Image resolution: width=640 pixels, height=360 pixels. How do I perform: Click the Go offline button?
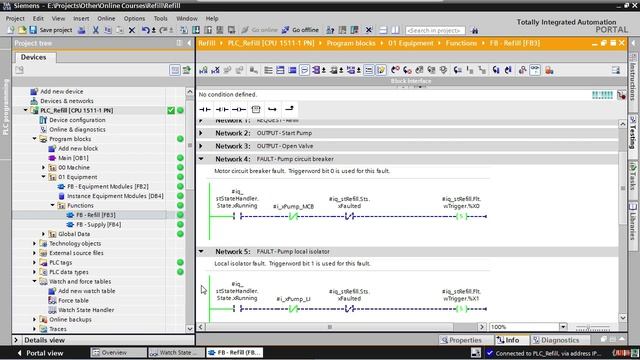[x=300, y=30]
